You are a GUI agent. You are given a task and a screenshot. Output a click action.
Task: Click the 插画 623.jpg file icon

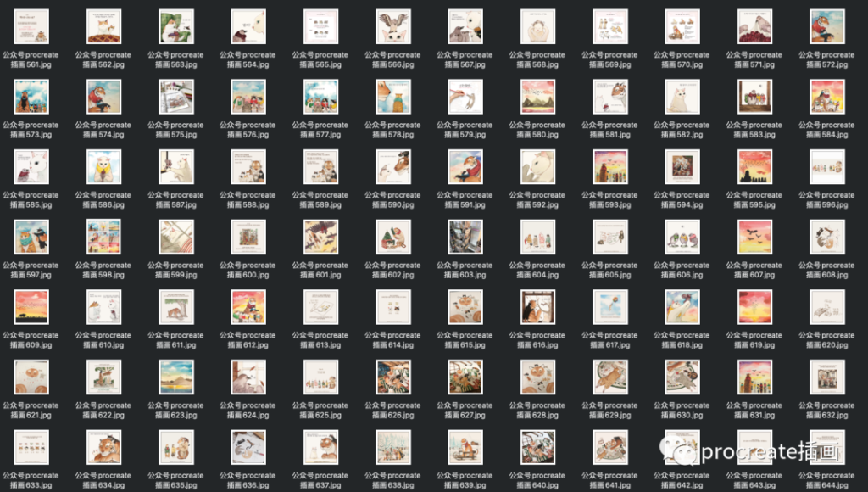click(175, 377)
